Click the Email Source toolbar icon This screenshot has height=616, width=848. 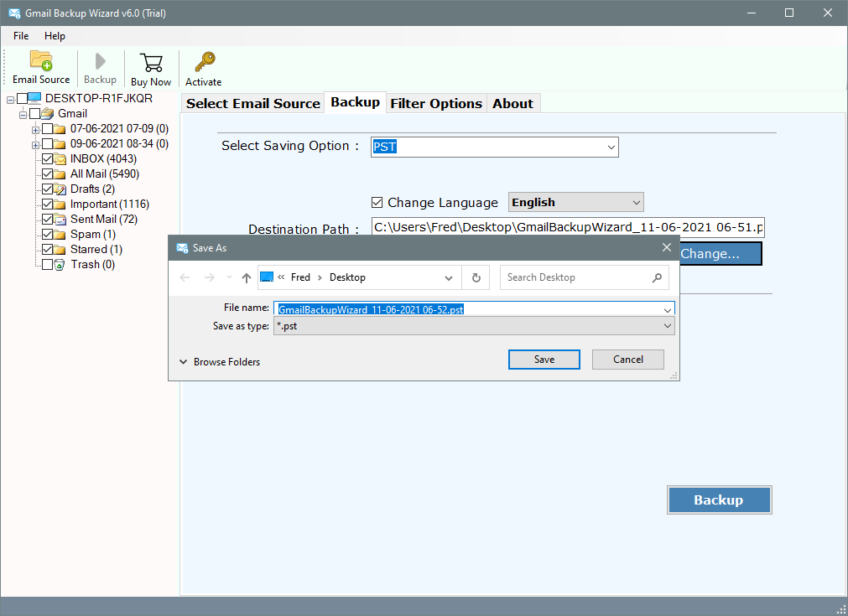click(41, 61)
